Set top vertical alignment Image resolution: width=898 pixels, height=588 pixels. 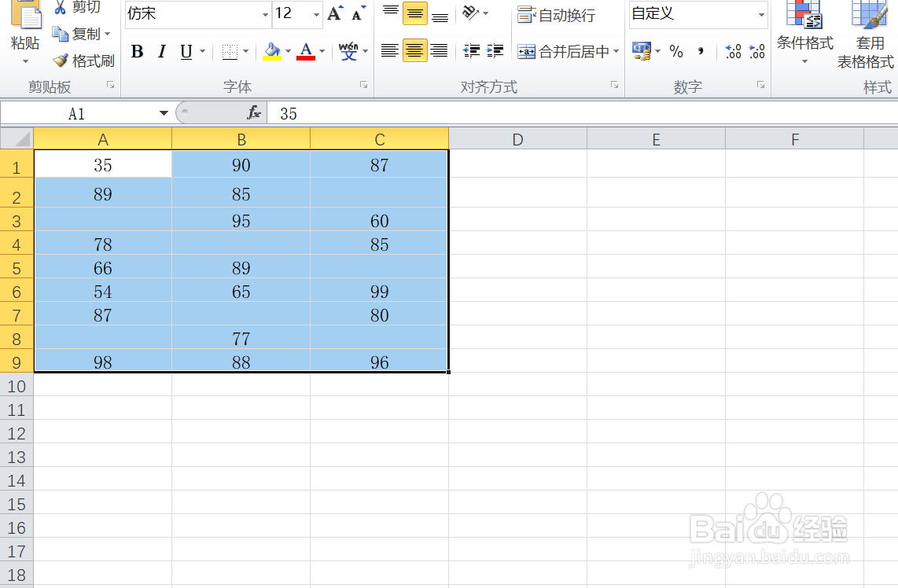(x=391, y=13)
